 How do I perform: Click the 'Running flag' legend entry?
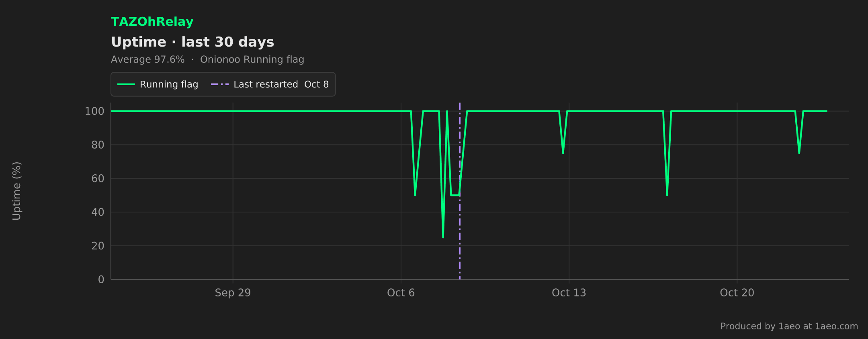pos(158,84)
